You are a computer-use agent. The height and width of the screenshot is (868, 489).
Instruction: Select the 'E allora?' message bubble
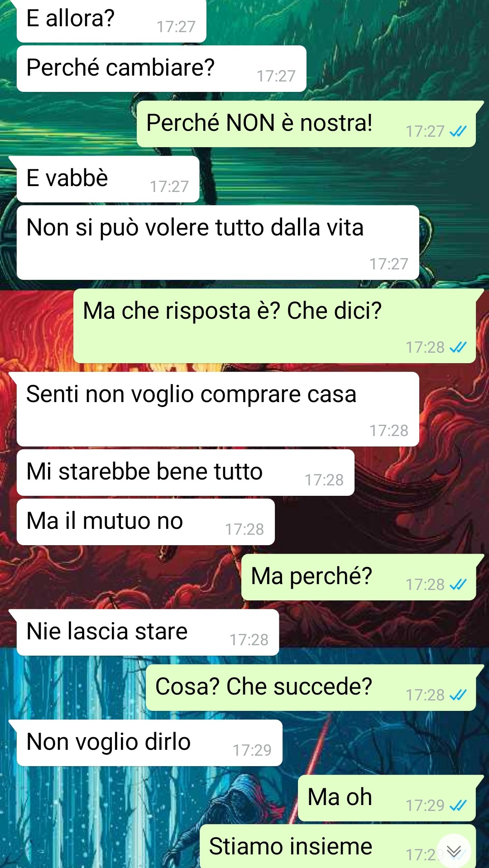pyautogui.click(x=111, y=21)
